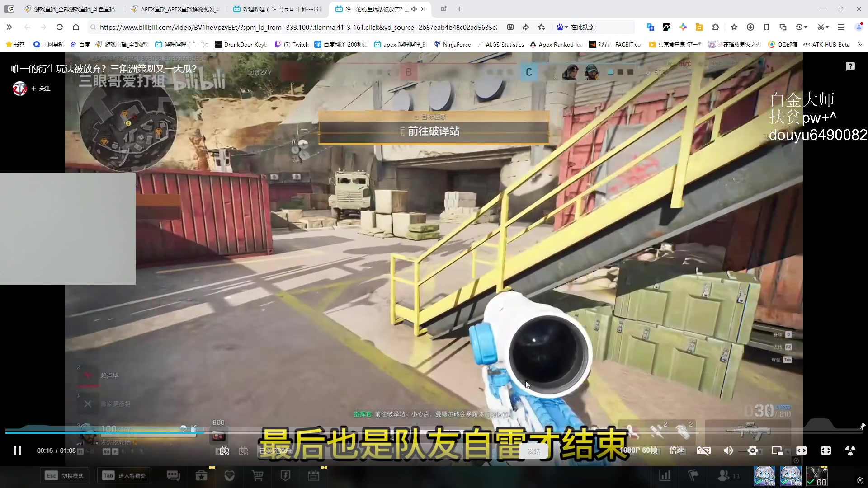This screenshot has width=868, height=488.
Task: Share the page with the arrow icon
Action: coord(526,27)
